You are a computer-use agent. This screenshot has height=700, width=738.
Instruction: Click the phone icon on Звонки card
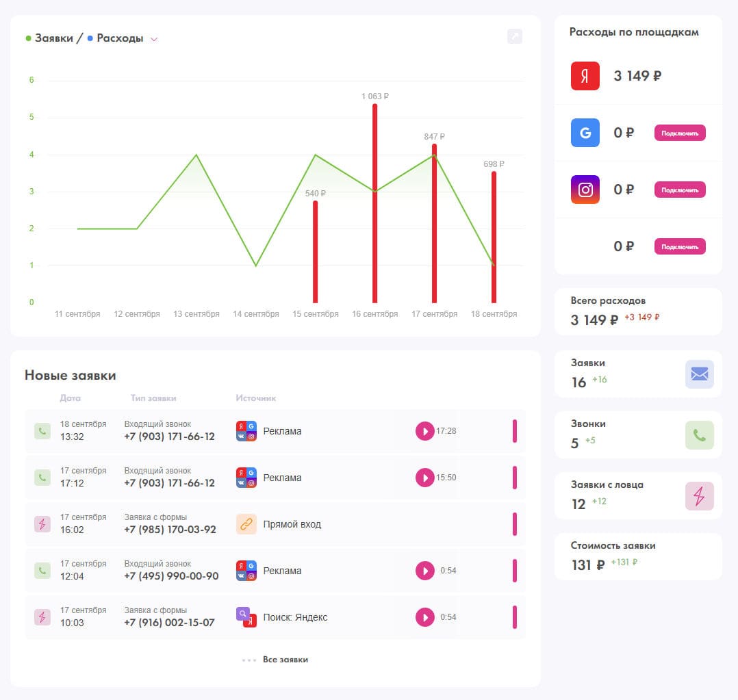click(x=700, y=435)
